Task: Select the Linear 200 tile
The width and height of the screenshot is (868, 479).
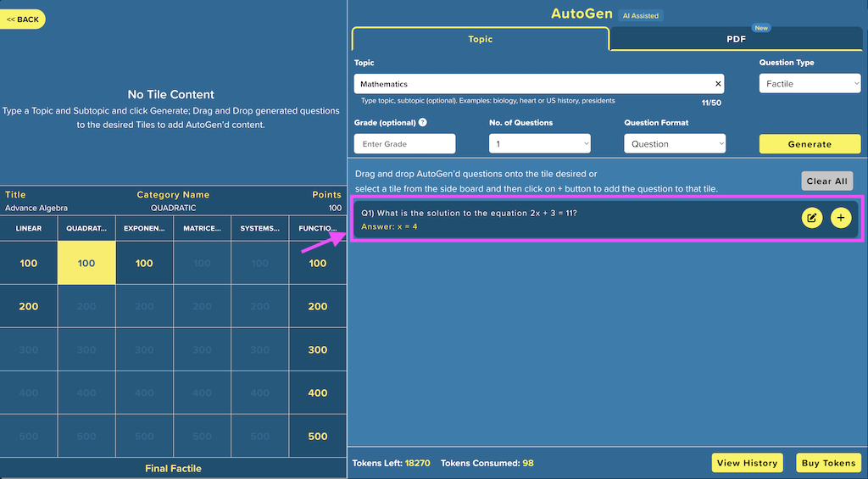Action: [28, 306]
